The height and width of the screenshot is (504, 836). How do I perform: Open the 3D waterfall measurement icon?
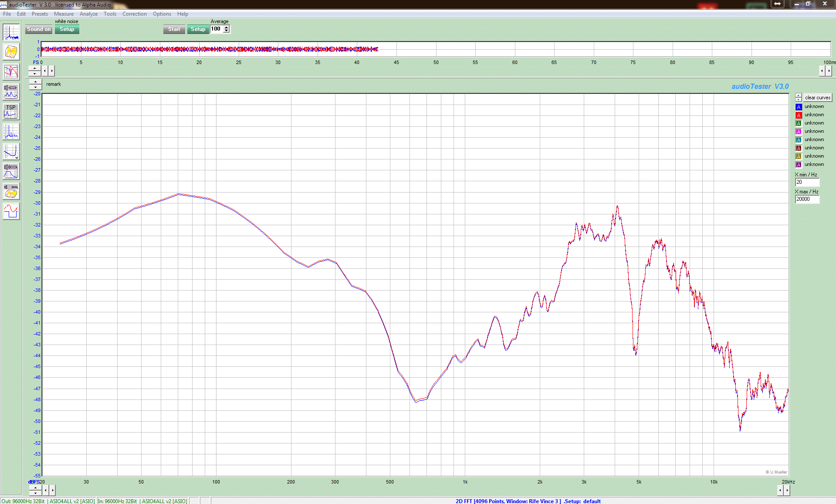pos(11,52)
